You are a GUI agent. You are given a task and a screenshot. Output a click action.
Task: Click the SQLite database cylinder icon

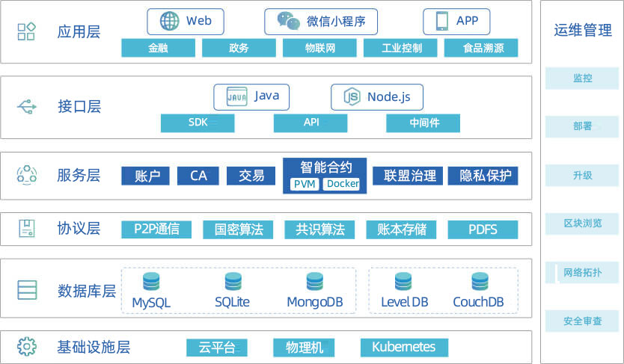233,282
